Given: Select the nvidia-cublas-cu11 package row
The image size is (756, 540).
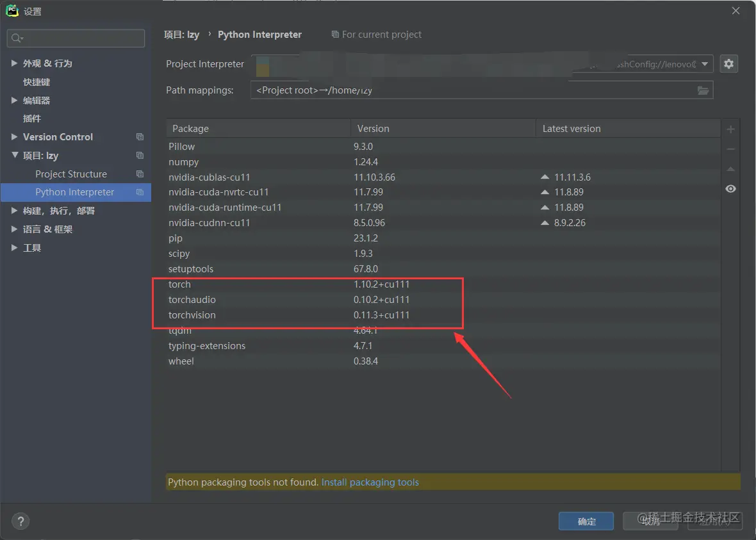Looking at the screenshot, I should tap(443, 177).
